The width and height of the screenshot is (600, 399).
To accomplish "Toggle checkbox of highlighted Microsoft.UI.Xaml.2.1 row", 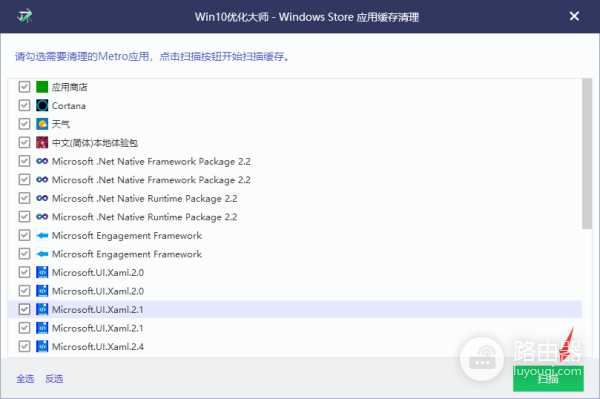I will pyautogui.click(x=24, y=309).
